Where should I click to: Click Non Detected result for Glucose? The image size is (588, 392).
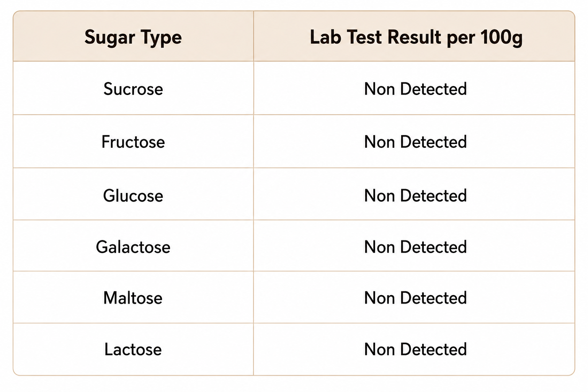[415, 196]
